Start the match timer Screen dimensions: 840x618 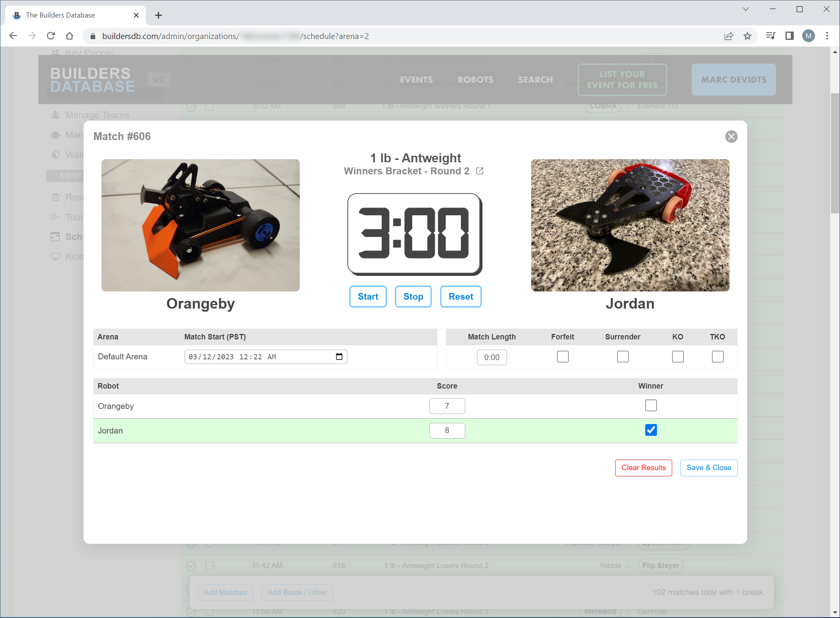click(x=368, y=297)
